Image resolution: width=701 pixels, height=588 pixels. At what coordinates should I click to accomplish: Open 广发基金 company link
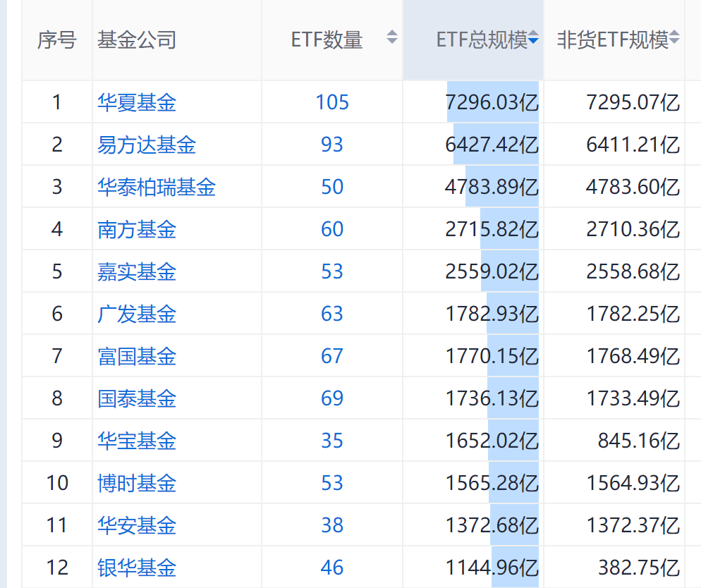[137, 314]
